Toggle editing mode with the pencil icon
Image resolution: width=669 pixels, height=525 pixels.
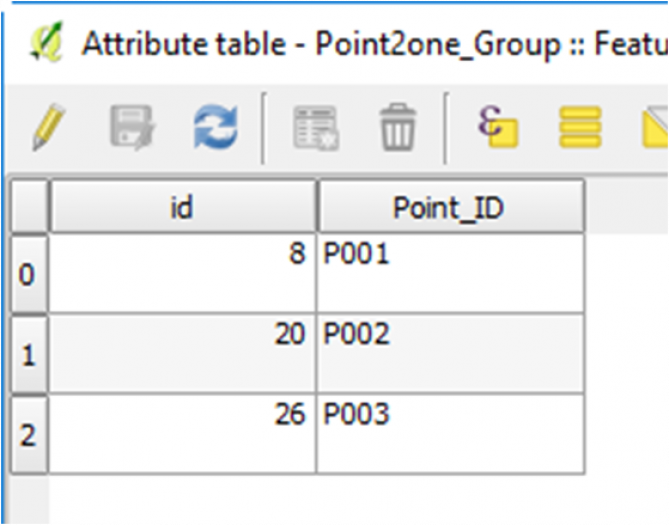[48, 127]
